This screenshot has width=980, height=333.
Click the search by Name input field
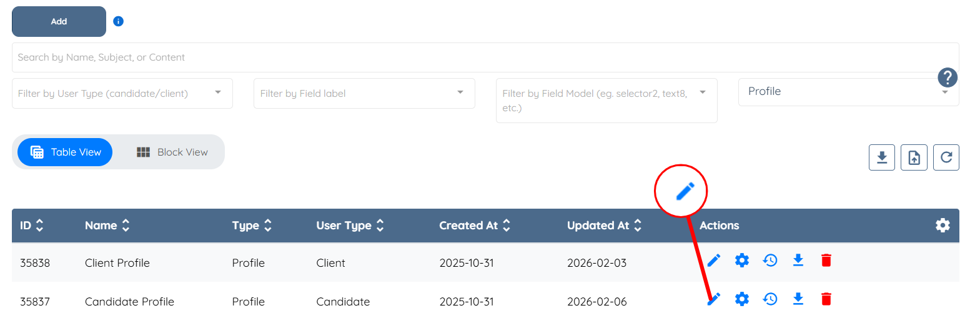tap(485, 57)
